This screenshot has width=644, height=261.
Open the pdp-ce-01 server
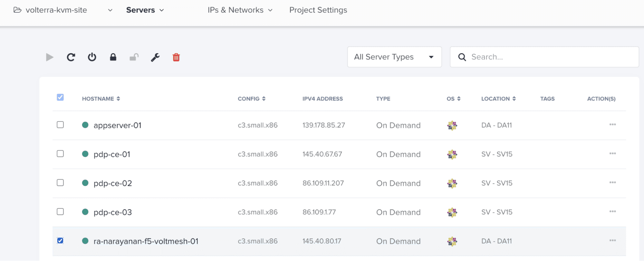pyautogui.click(x=112, y=155)
